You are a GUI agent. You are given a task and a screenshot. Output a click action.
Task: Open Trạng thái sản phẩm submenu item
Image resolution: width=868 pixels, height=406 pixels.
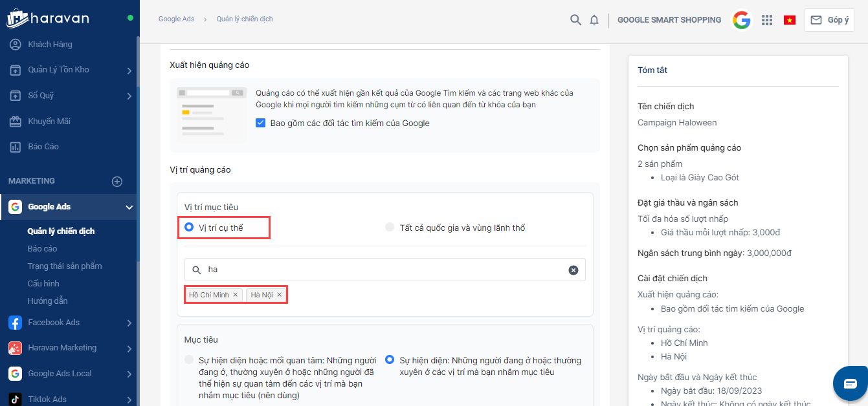pyautogui.click(x=65, y=266)
